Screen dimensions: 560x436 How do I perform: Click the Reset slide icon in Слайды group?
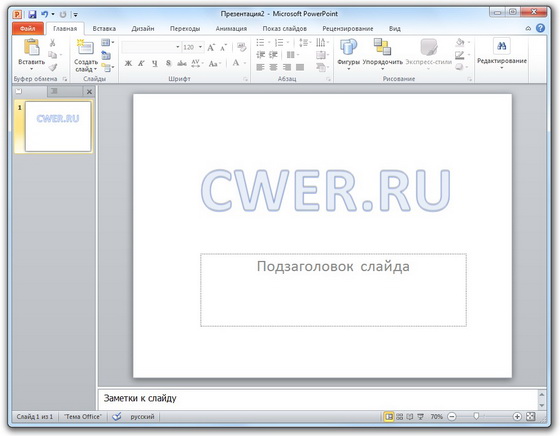tap(106, 55)
